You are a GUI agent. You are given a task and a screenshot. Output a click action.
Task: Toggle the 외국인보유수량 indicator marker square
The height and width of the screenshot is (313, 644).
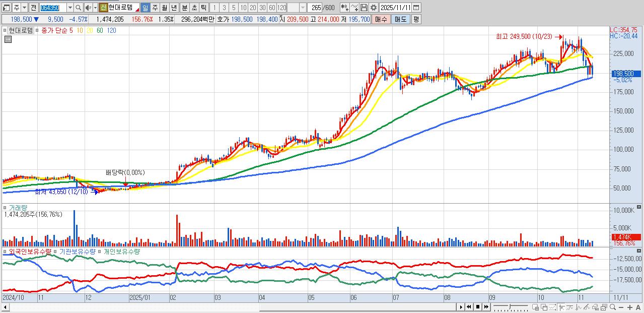click(6, 251)
